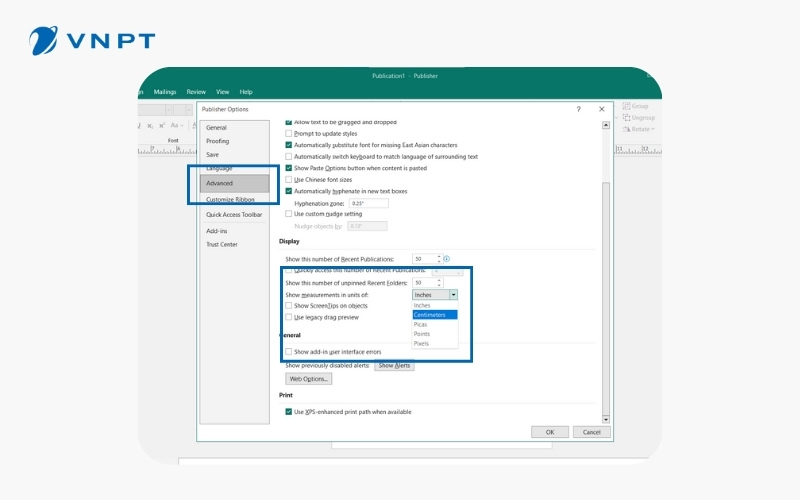Close the Publisher Options dialog with X
Viewport: 800px width, 500px height.
(601, 109)
